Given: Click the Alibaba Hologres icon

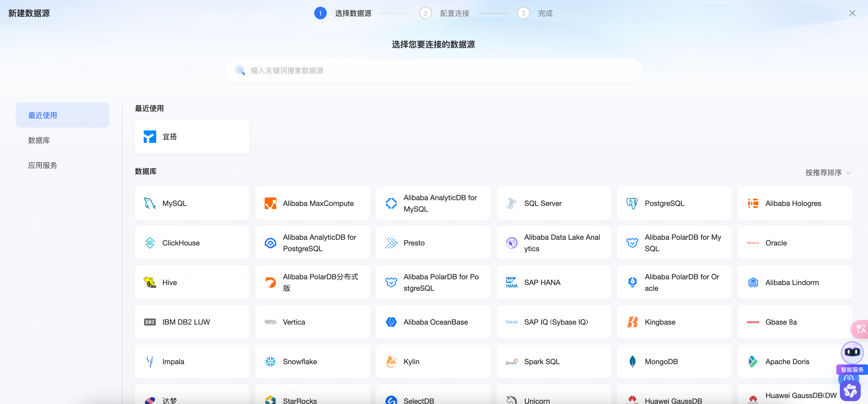Looking at the screenshot, I should click(x=753, y=203).
